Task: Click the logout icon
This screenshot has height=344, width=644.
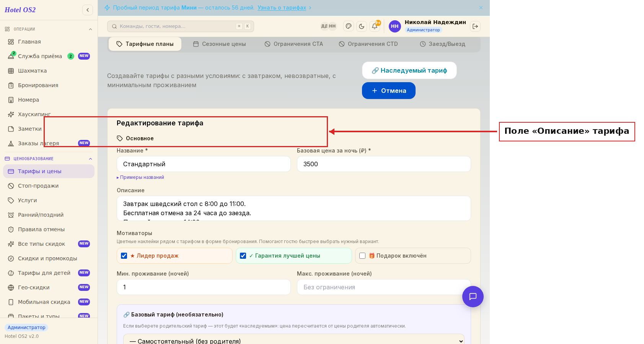Action: (x=475, y=26)
